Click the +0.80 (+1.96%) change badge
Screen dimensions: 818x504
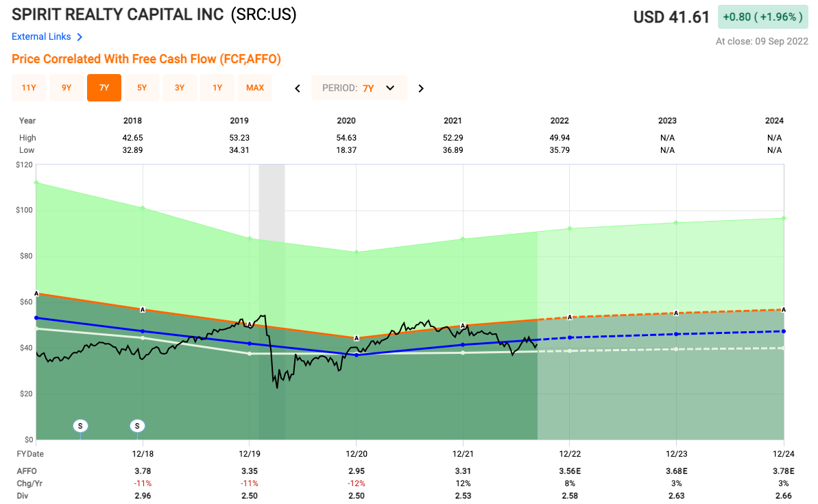[762, 16]
